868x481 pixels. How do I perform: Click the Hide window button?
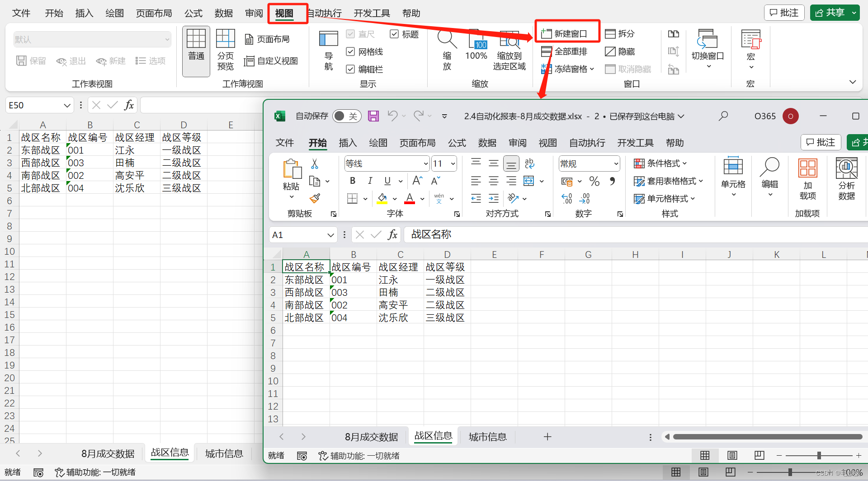pyautogui.click(x=620, y=51)
